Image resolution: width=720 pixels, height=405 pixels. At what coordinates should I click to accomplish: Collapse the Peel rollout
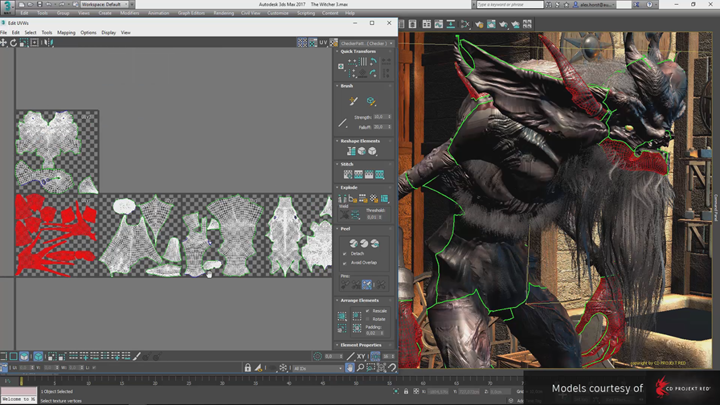coord(337,229)
